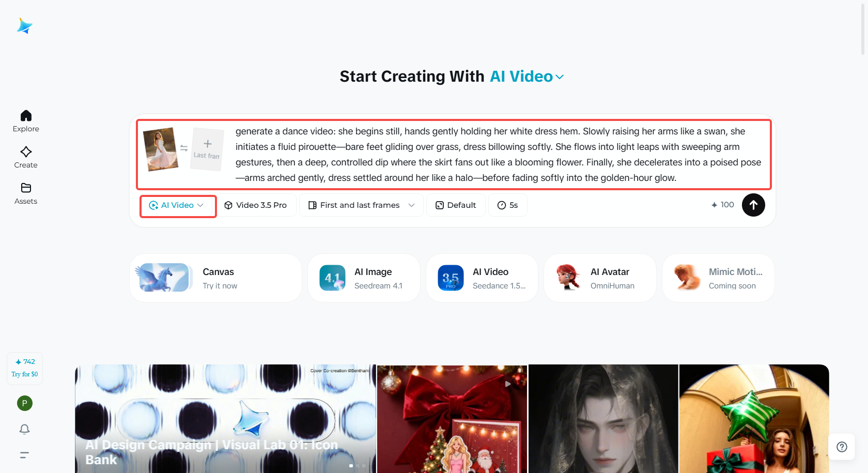Select the uploaded first frame thumbnail
The width and height of the screenshot is (868, 473).
coord(161,149)
